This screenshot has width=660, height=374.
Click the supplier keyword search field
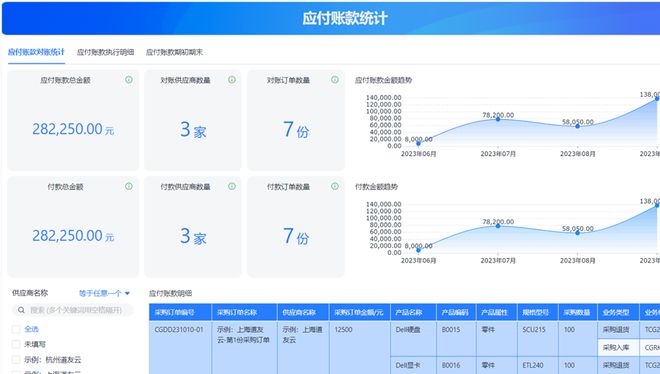tap(72, 310)
